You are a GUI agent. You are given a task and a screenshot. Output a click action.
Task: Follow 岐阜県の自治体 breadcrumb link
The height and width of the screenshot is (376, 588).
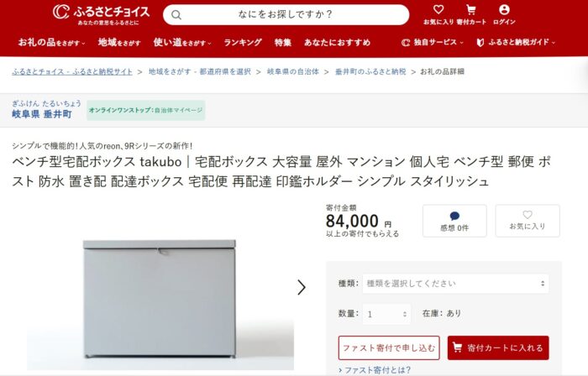tap(293, 71)
